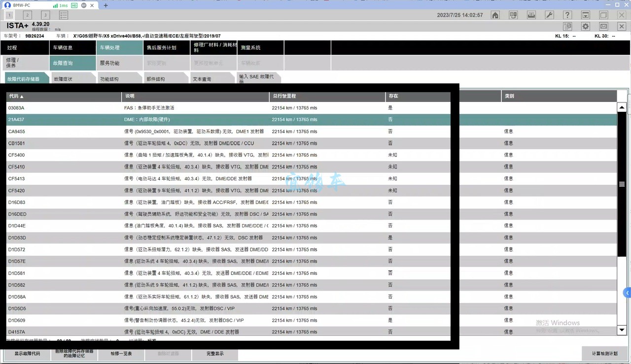Image resolution: width=631 pixels, height=364 pixels.
Task: Switch to 故障代码存储器 tab
Action: pyautogui.click(x=27, y=79)
